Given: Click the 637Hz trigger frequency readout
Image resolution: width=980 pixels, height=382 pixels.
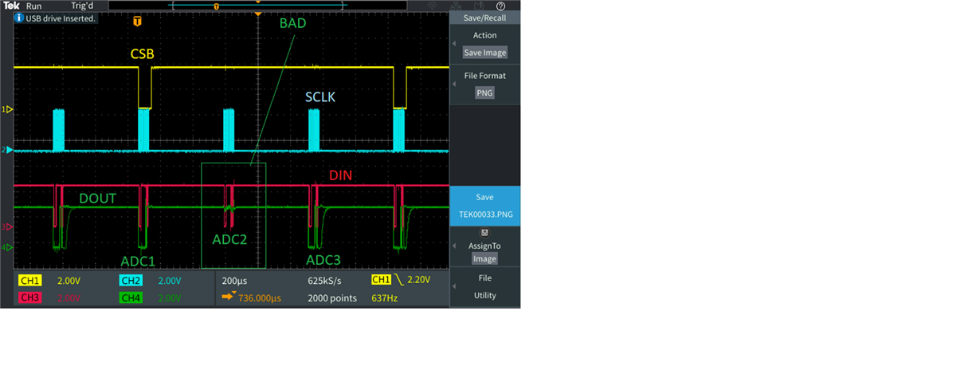Looking at the screenshot, I should [x=384, y=298].
